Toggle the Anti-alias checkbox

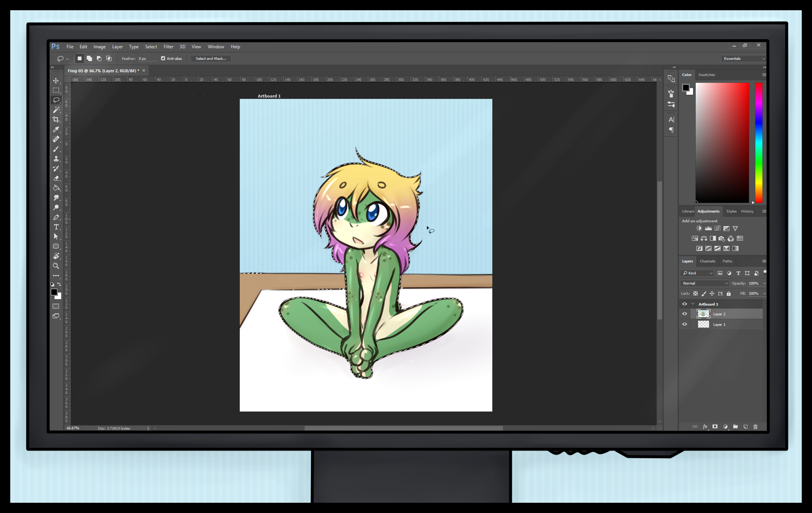[163, 58]
